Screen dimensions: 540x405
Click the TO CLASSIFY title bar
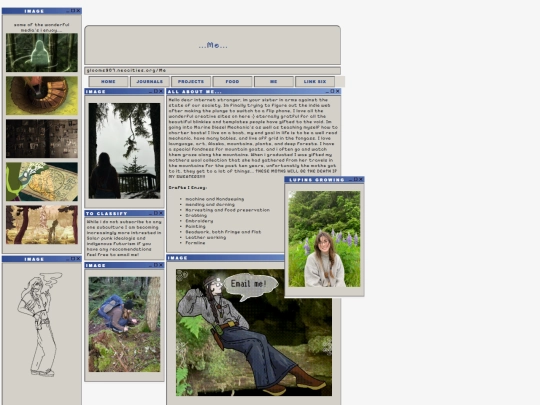click(124, 213)
